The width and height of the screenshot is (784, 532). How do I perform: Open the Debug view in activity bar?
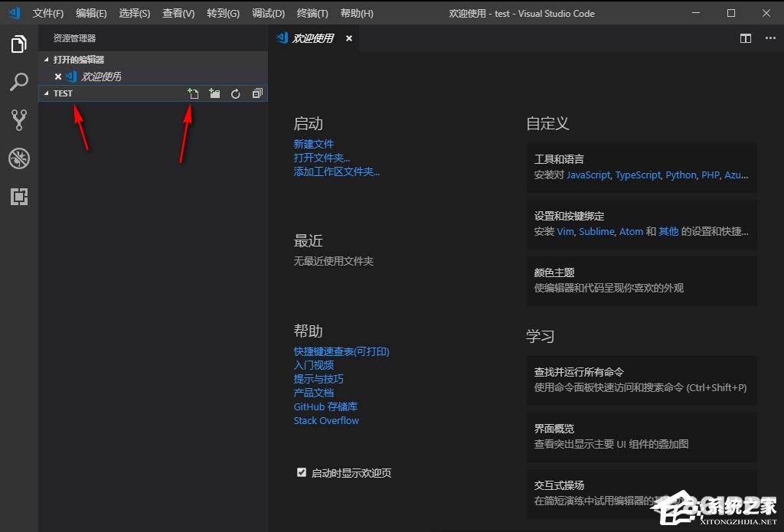pos(19,158)
